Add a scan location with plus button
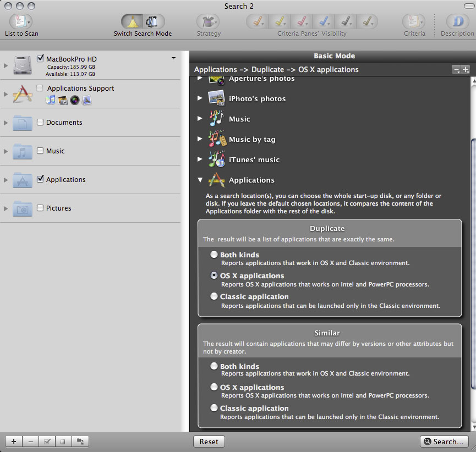This screenshot has height=452, width=476. pyautogui.click(x=14, y=442)
